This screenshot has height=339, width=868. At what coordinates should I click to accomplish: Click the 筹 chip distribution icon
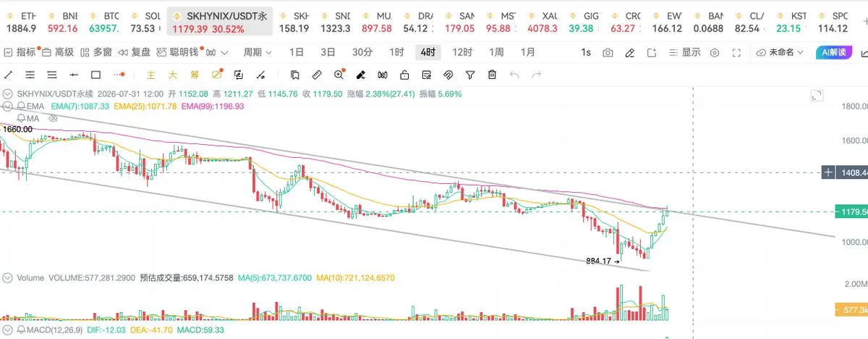(195, 75)
